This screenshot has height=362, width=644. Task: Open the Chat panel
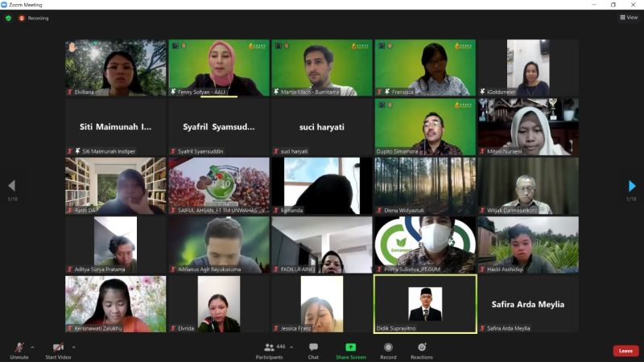pos(313,350)
